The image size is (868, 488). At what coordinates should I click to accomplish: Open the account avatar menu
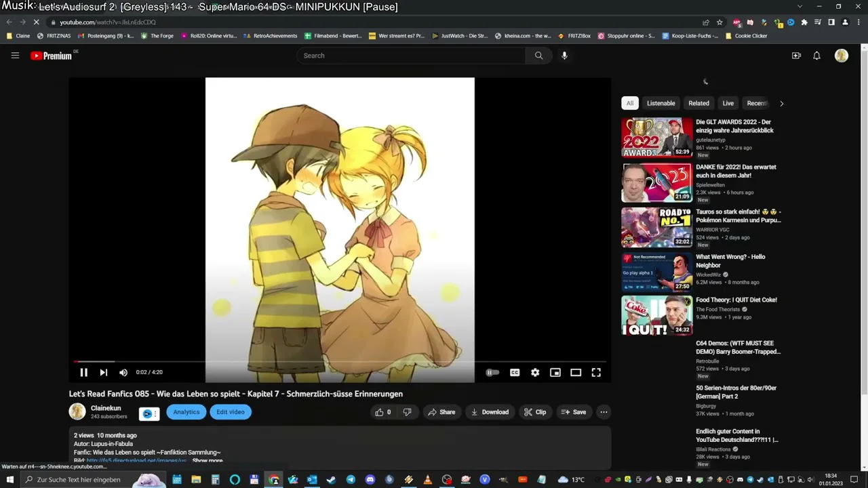[x=842, y=56]
